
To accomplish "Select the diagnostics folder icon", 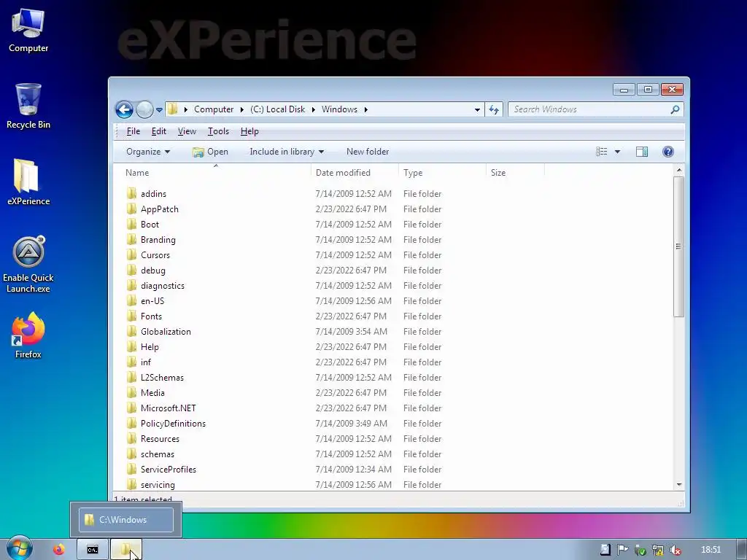I will pos(132,285).
